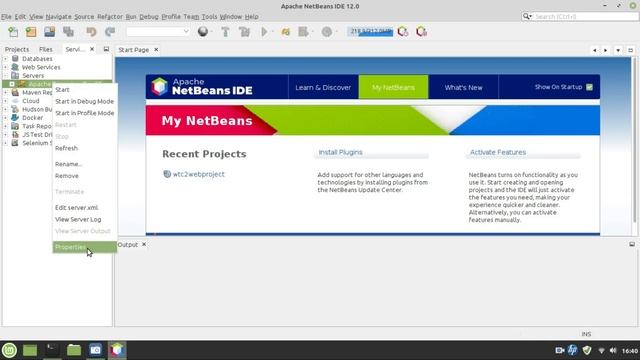Screen dimensions: 640x360
Task: Minimize the Output window
Action: point(632,244)
